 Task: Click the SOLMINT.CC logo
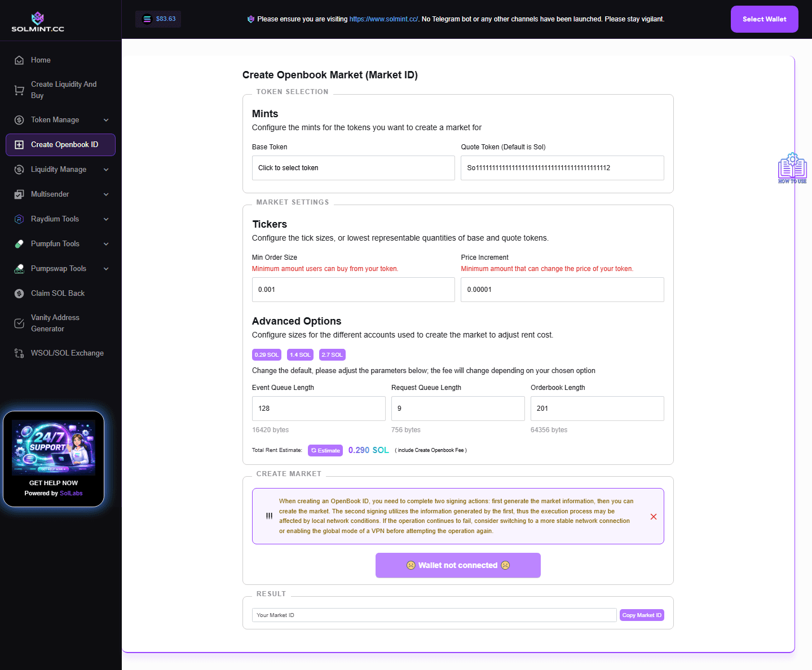pos(37,20)
